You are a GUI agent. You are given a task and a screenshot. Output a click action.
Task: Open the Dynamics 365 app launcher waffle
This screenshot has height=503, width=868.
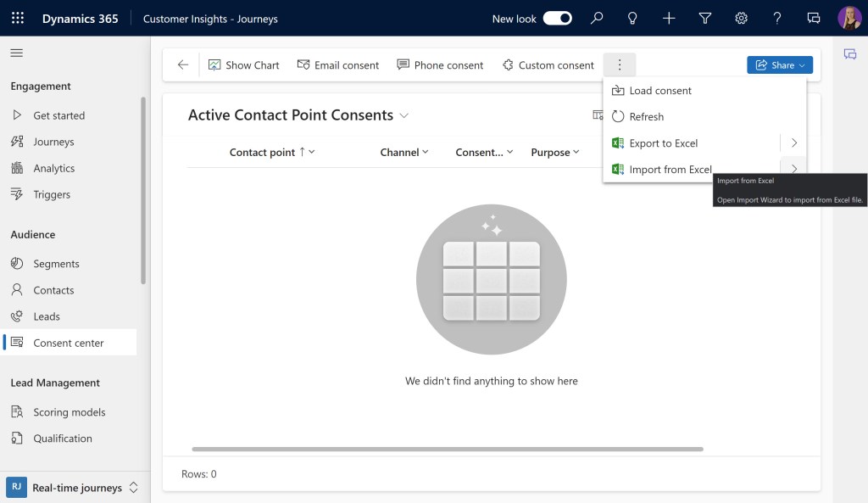17,17
